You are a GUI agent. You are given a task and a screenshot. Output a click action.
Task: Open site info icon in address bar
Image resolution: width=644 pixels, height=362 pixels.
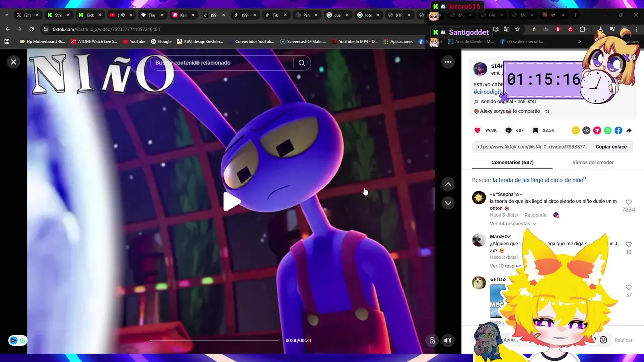(46, 29)
